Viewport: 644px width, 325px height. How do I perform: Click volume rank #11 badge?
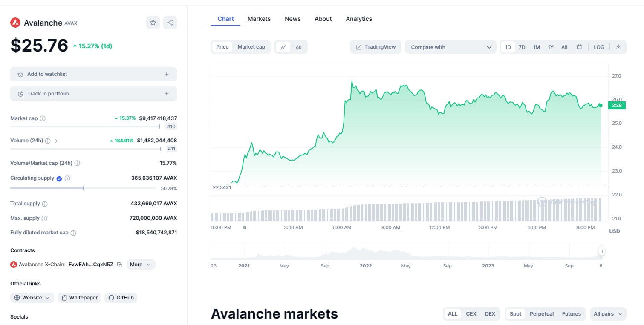171,149
